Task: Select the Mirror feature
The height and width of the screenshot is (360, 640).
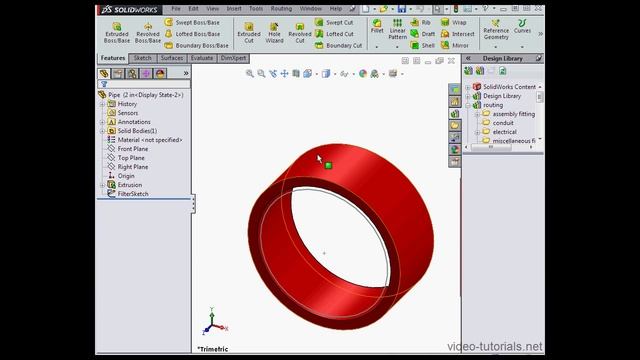Action: tap(455, 45)
